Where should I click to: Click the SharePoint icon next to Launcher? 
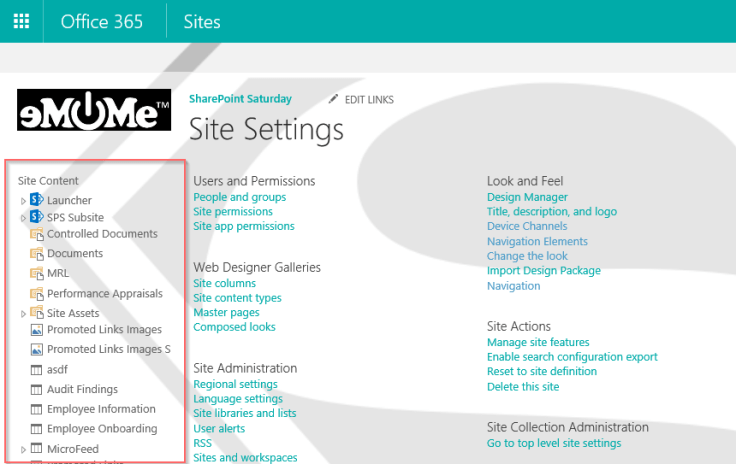click(x=37, y=199)
